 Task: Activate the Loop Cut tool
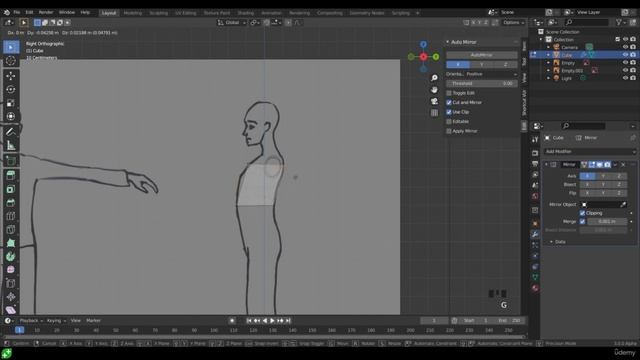click(x=11, y=216)
